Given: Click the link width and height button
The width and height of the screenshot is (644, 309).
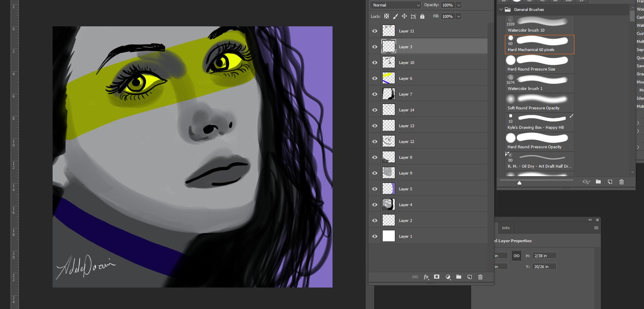Looking at the screenshot, I should (517, 256).
